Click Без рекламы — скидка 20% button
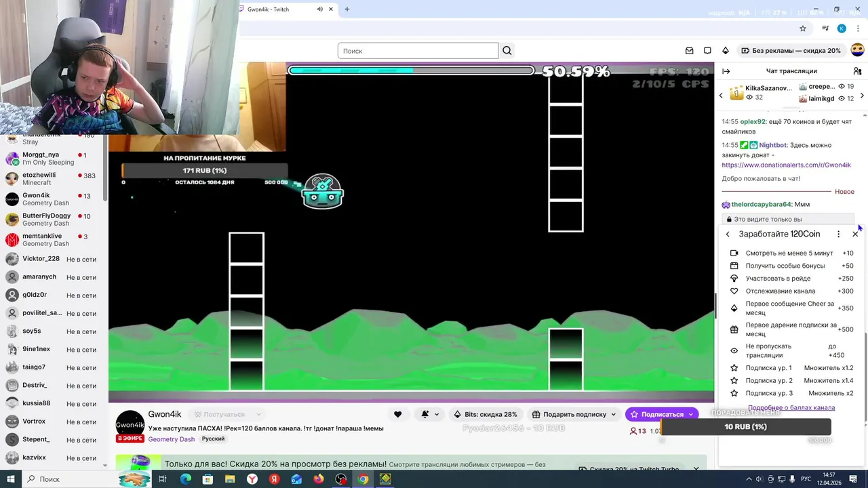This screenshot has width=868, height=488. [x=791, y=51]
